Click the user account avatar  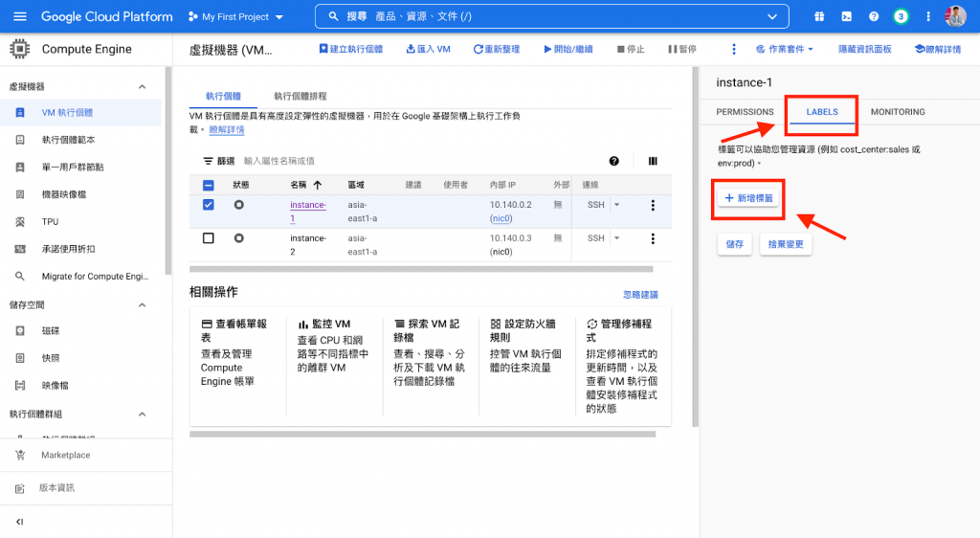tap(955, 17)
